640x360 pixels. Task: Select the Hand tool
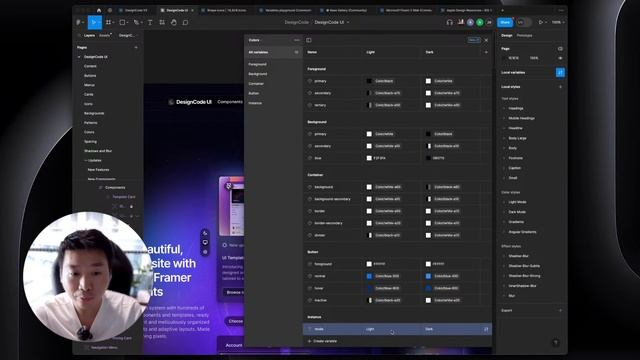click(174, 22)
